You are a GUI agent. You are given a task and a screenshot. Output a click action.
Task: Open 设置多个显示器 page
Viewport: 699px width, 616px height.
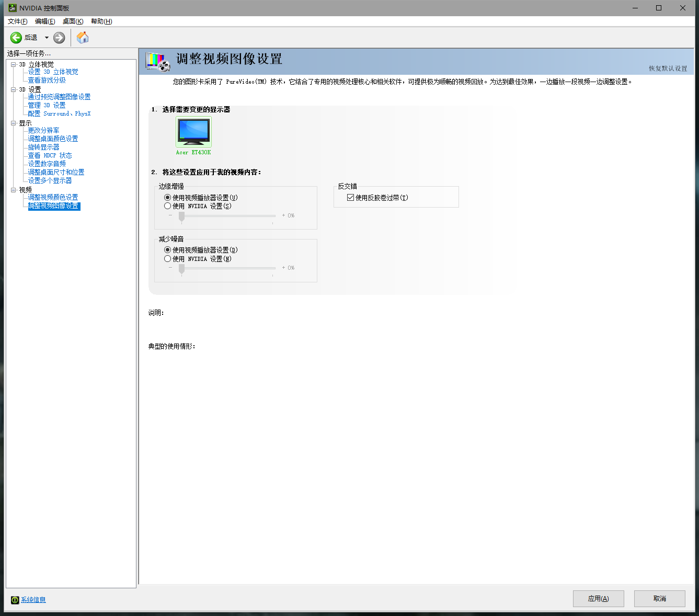50,180
